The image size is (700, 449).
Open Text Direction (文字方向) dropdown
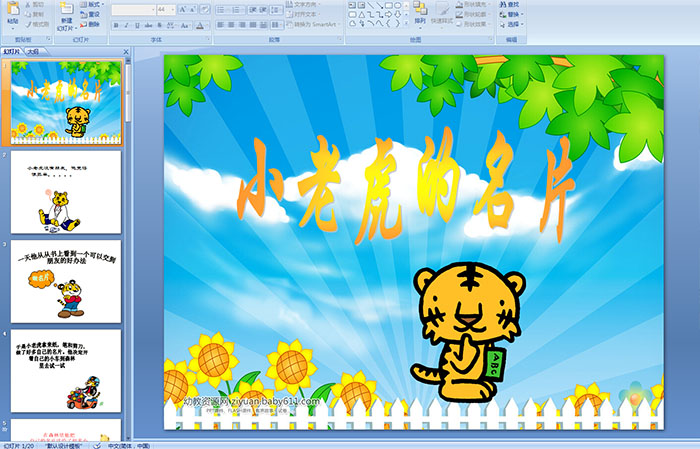[303, 4]
